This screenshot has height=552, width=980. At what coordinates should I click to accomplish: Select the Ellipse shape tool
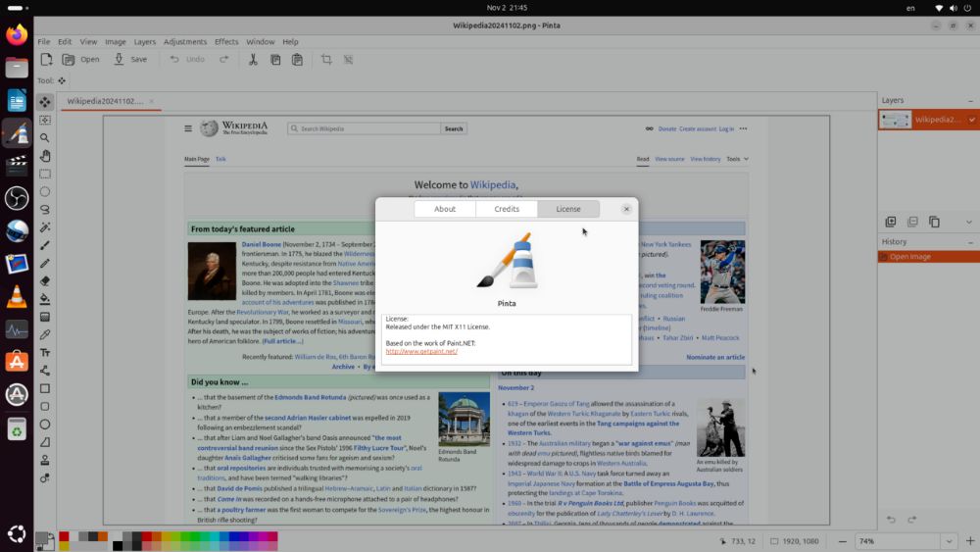click(x=45, y=425)
